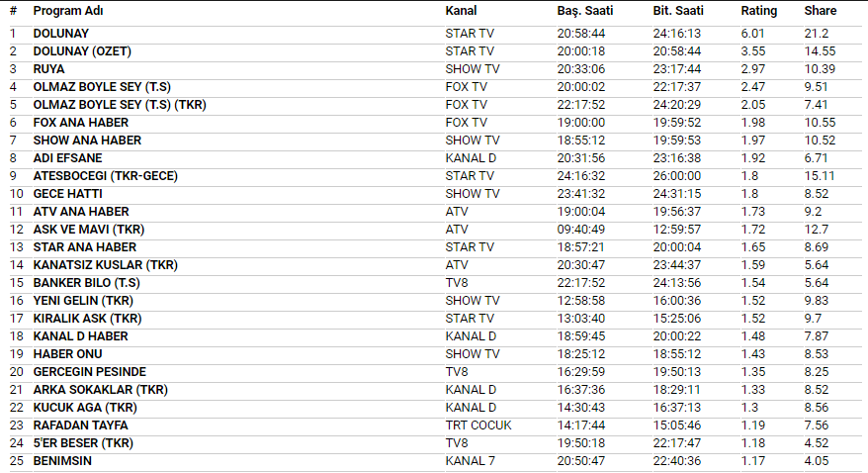868x473 pixels.
Task: Click the Bit. Saati column header
Action: coord(680,11)
